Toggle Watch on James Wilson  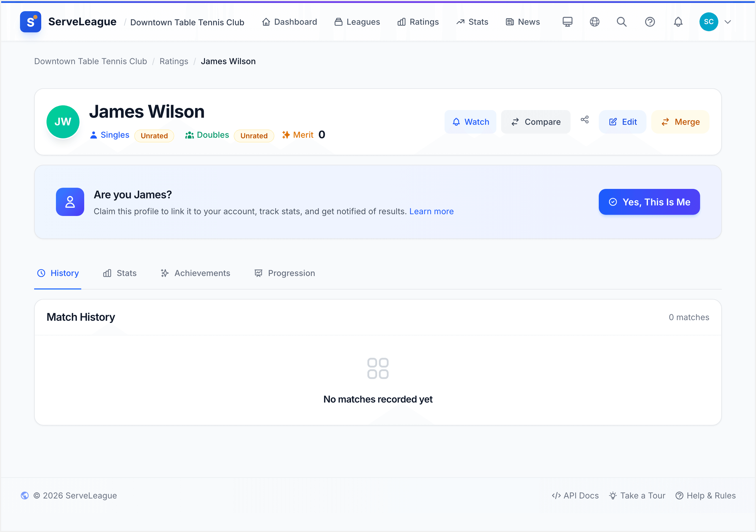pos(470,122)
